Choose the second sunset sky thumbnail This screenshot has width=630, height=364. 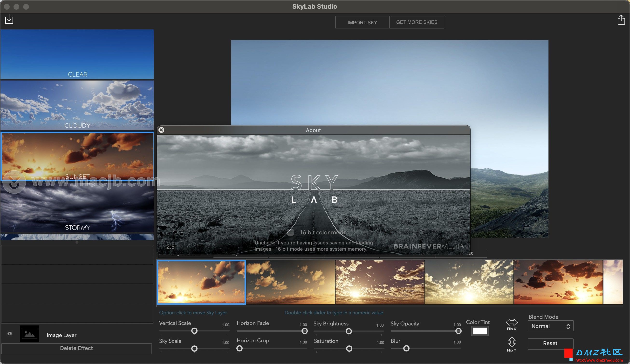click(x=290, y=282)
